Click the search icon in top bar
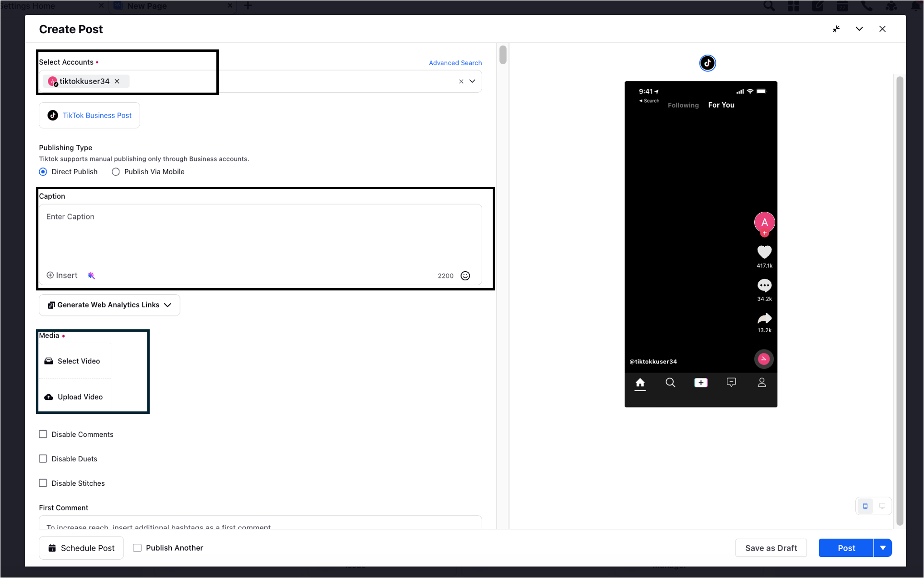Viewport: 924px width, 578px height. pyautogui.click(x=769, y=6)
